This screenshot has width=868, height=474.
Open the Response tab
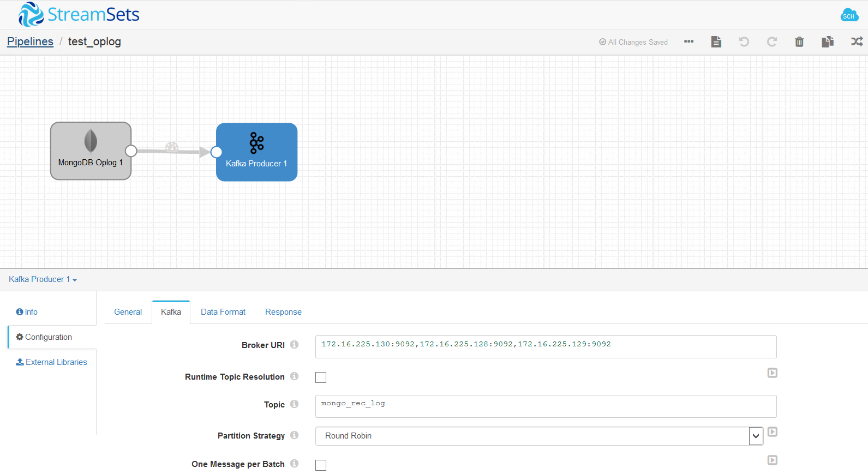click(x=283, y=312)
